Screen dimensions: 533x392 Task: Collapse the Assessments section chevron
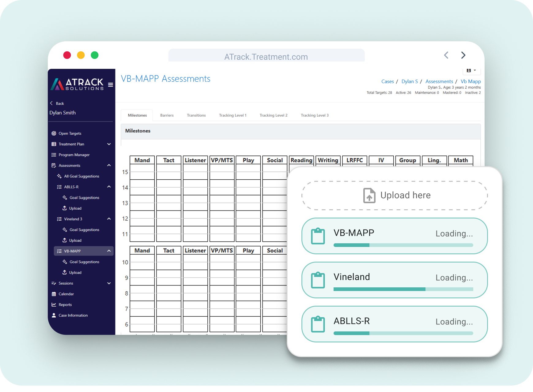coord(109,165)
